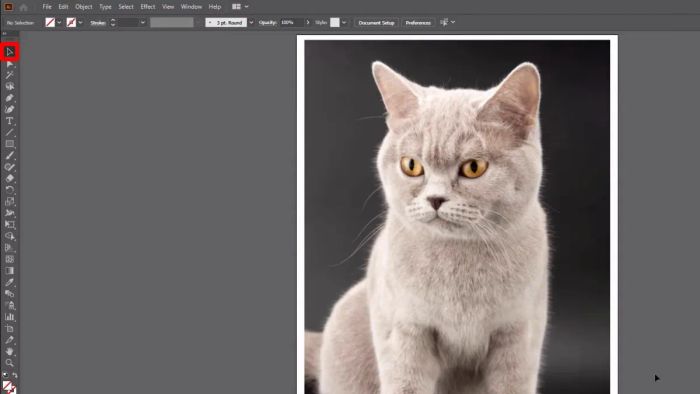Viewport: 700px width, 394px height.
Task: Pick the Column Graph tool
Action: [x=9, y=317]
